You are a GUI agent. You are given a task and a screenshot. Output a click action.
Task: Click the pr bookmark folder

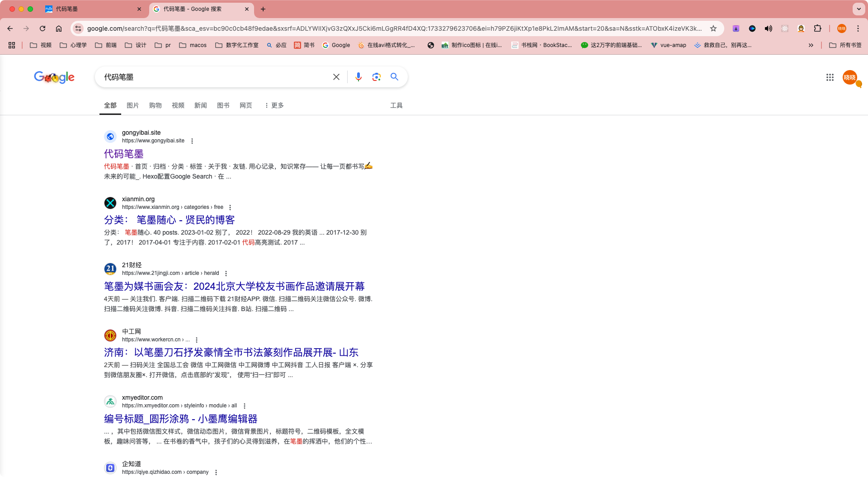(x=163, y=45)
